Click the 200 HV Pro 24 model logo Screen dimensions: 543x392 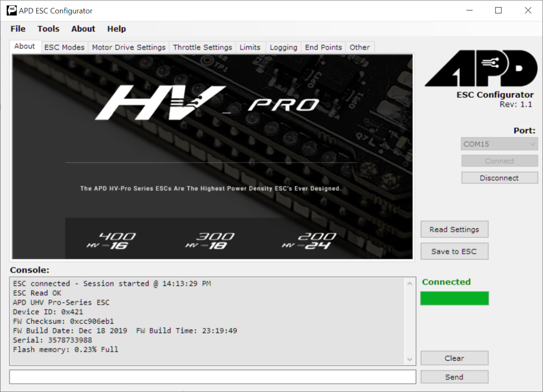[x=309, y=241]
